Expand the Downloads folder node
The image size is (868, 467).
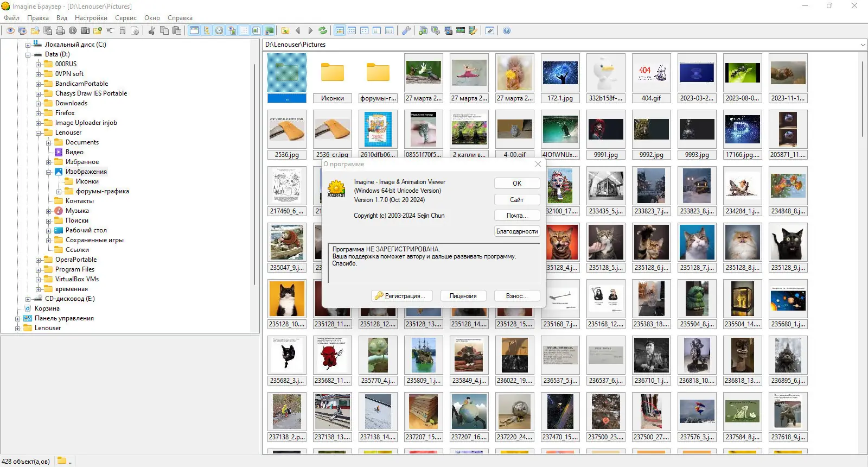[38, 104]
